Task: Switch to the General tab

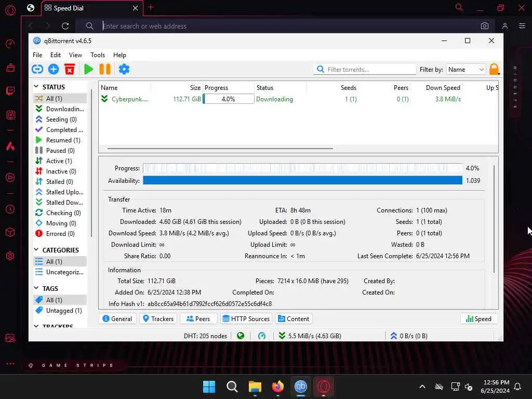Action: coord(117,318)
